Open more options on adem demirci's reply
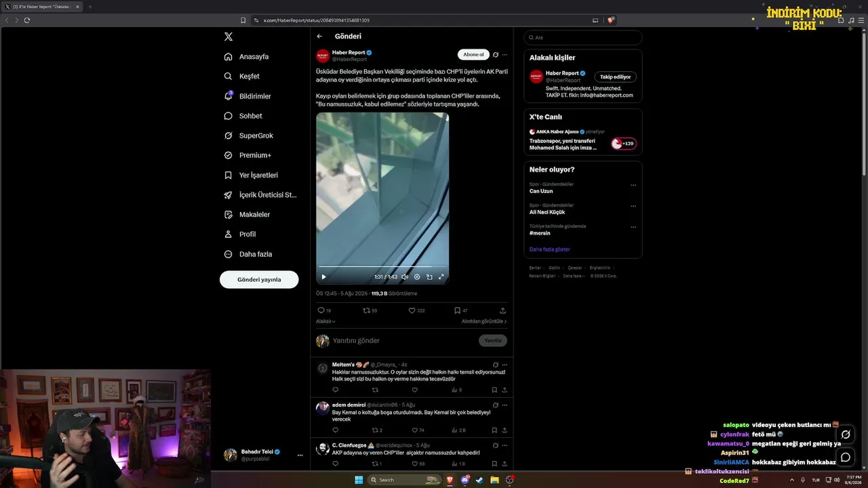The width and height of the screenshot is (868, 488). tap(505, 405)
